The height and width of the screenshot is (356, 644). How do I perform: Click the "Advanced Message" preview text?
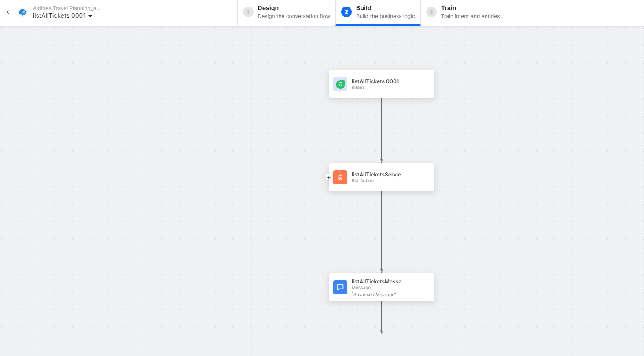[373, 294]
